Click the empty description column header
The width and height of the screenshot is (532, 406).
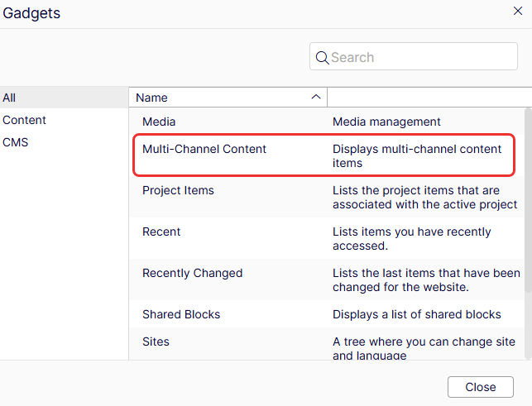(429, 98)
